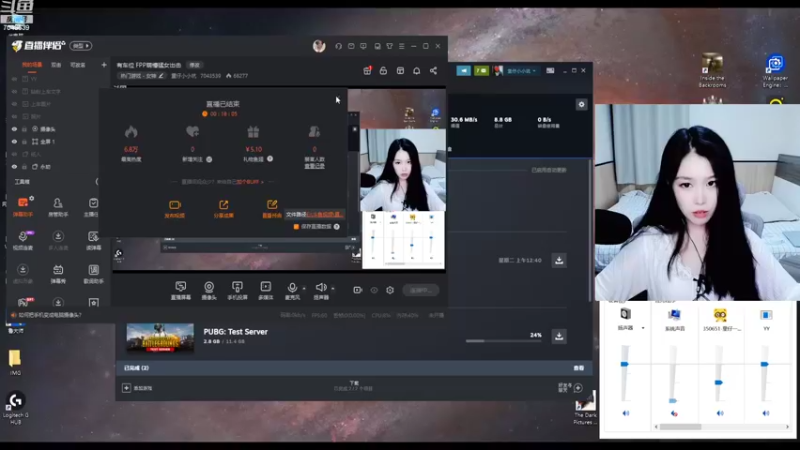Open Inside the Backrooms desktop shortcut
This screenshot has width=800, height=450.
pos(712,70)
